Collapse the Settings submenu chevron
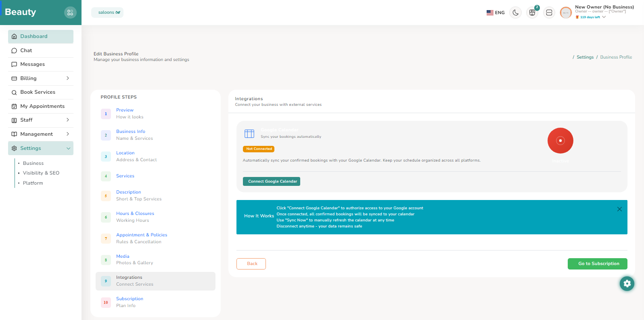Viewport: 644px width, 320px height. [68, 148]
